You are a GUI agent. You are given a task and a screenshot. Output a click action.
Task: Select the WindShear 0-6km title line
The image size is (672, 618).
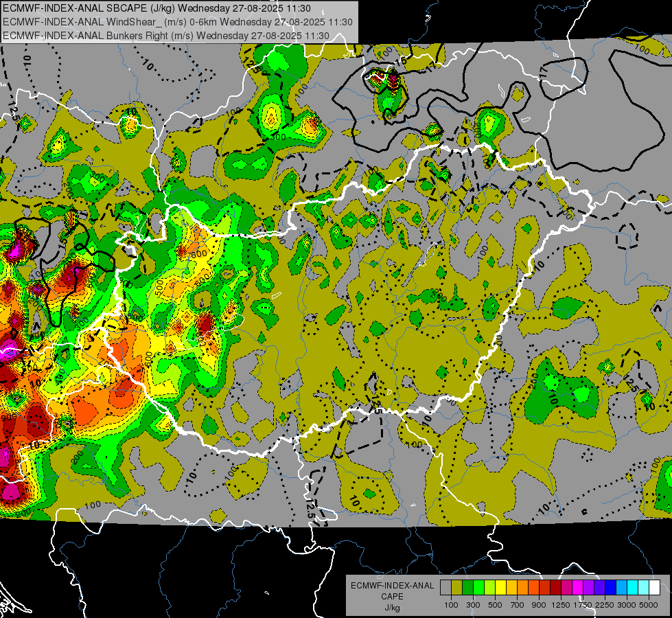178,22
